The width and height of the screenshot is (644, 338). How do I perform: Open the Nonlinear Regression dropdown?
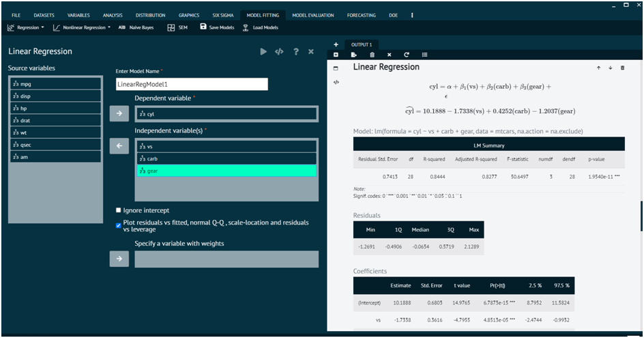[82, 27]
